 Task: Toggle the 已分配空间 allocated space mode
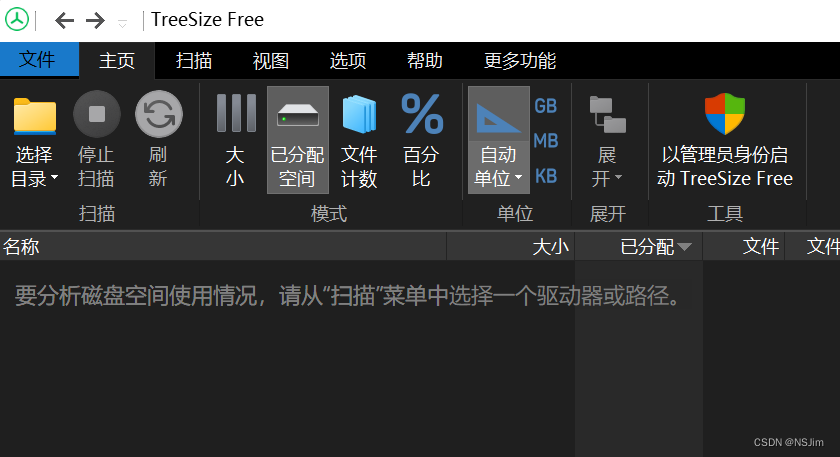(x=298, y=140)
